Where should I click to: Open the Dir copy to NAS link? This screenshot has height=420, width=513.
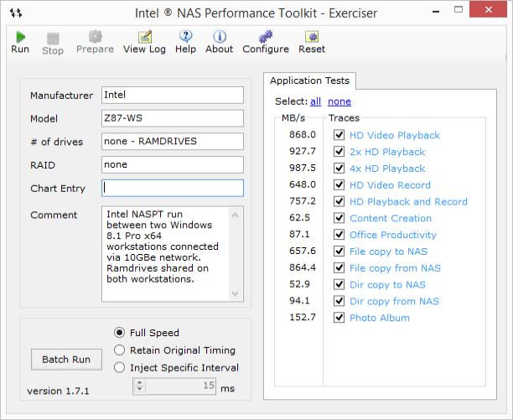tap(388, 284)
